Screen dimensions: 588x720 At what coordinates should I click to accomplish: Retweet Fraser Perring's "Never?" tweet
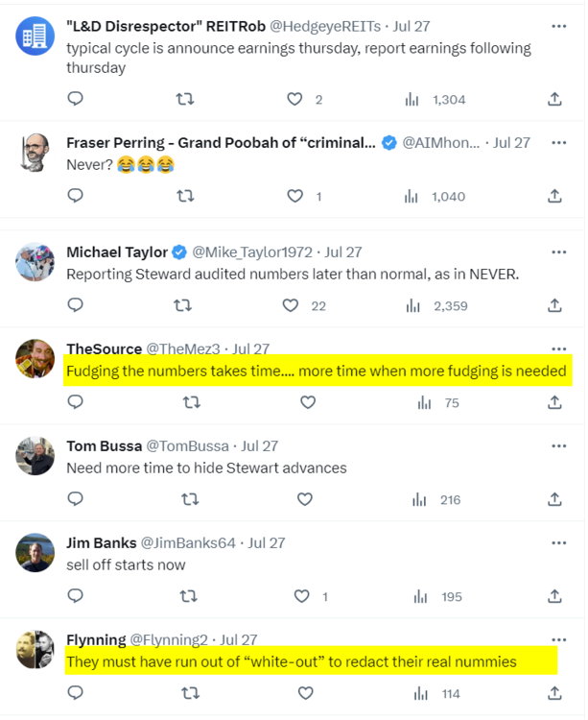click(x=186, y=196)
